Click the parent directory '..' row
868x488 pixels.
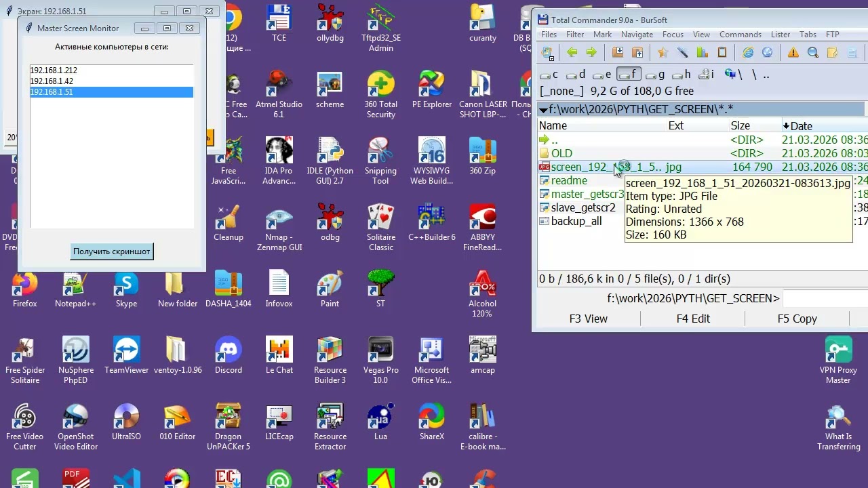[703, 140]
